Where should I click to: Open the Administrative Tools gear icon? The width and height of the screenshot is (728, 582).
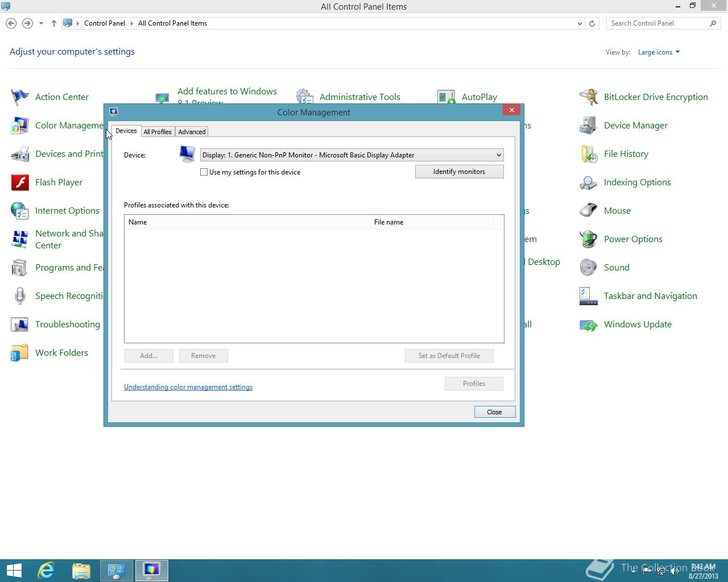(304, 96)
